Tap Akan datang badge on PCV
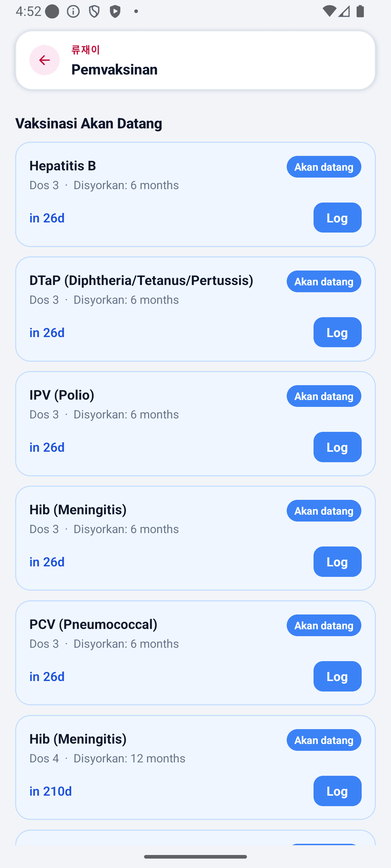Screen dimensions: 391x868 324,625
